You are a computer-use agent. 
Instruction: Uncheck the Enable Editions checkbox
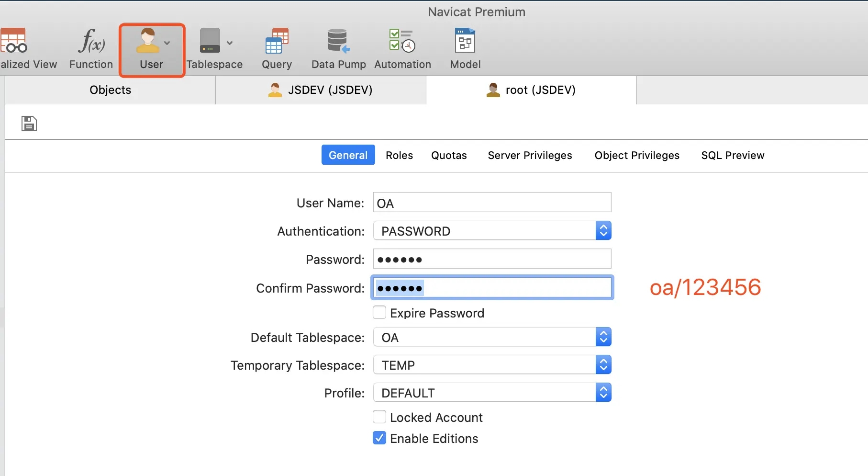pos(379,438)
